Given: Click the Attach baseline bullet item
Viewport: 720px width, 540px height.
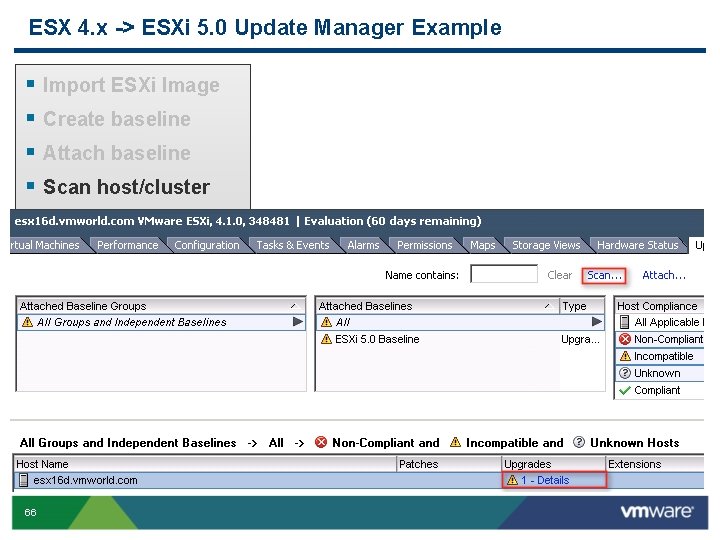Looking at the screenshot, I should click(117, 153).
